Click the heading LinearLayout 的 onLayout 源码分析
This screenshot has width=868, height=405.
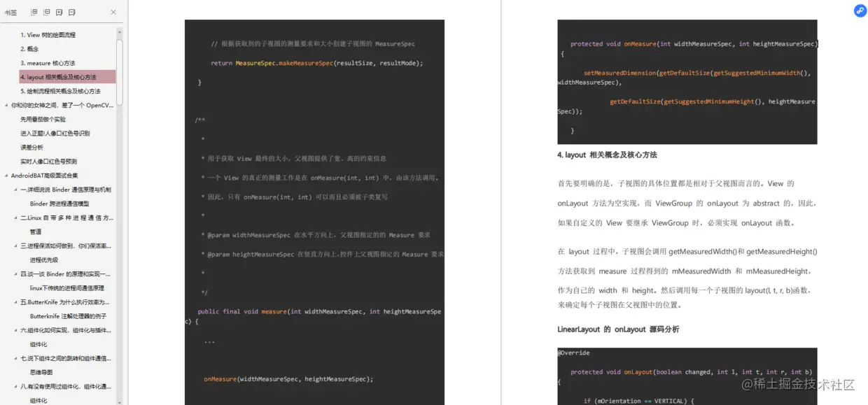[618, 329]
